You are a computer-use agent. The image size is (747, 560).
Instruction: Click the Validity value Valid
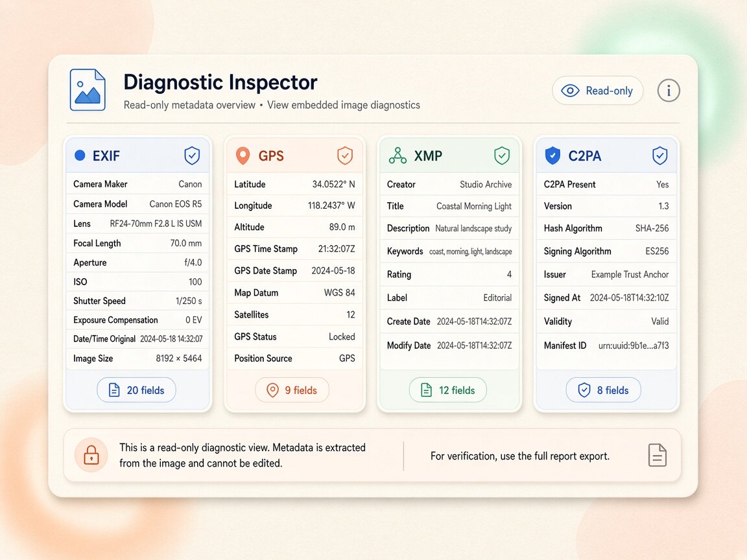[660, 321]
